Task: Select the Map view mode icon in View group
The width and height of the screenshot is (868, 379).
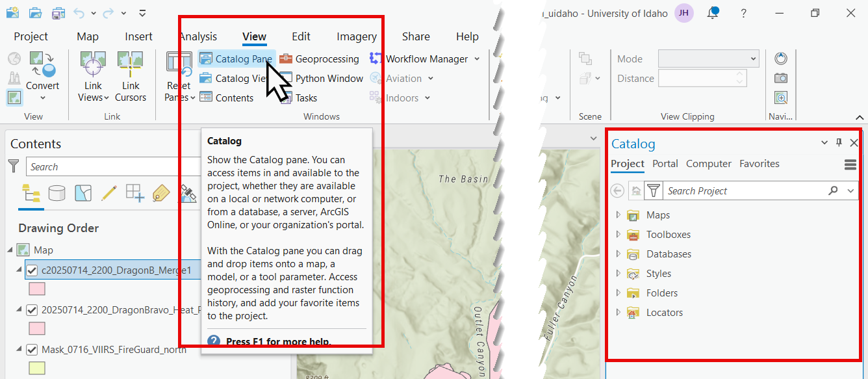Action: (14, 98)
